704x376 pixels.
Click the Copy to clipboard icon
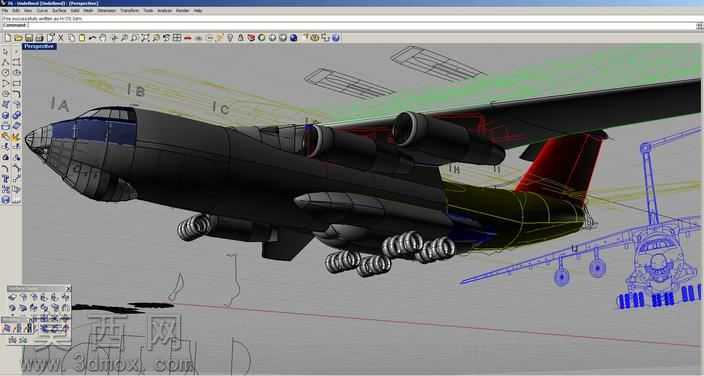tap(71, 38)
